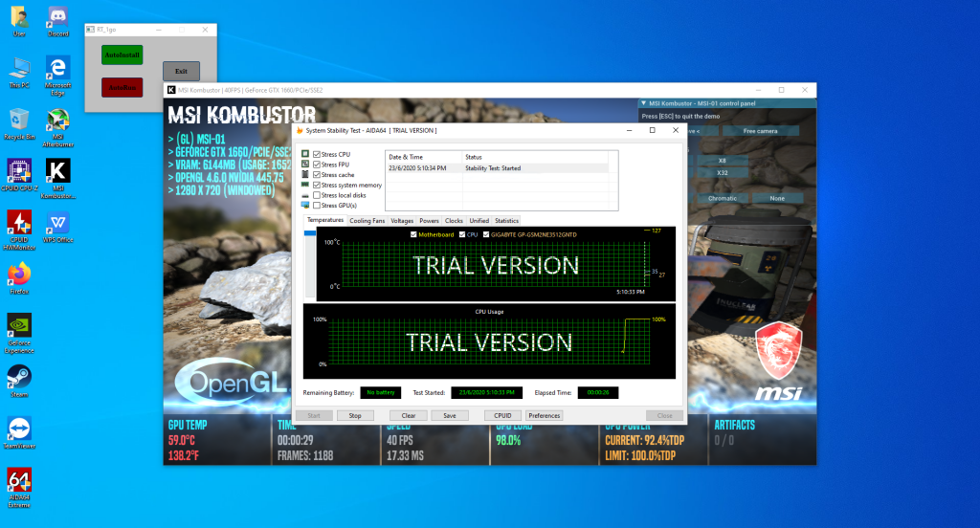Viewport: 980px width, 528px height.
Task: Click the Stop button in AIDA64
Action: [x=355, y=415]
